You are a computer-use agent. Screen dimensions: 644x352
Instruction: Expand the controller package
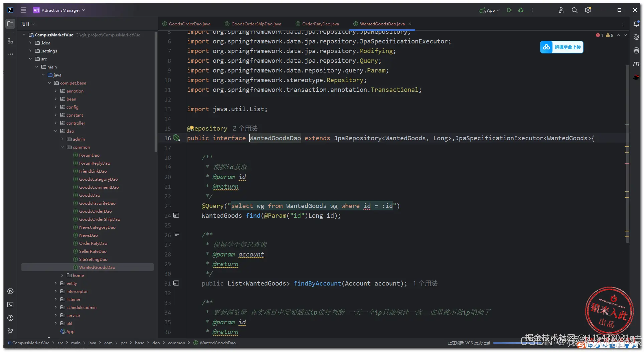pos(56,123)
